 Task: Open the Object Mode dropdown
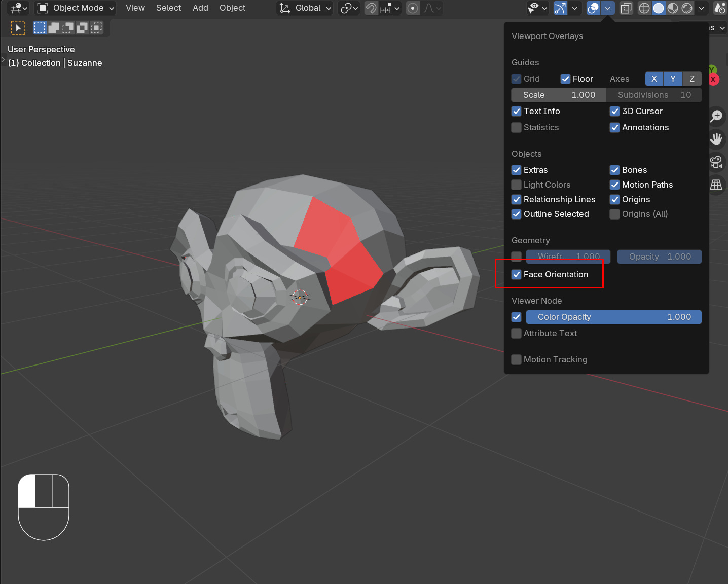(x=77, y=8)
